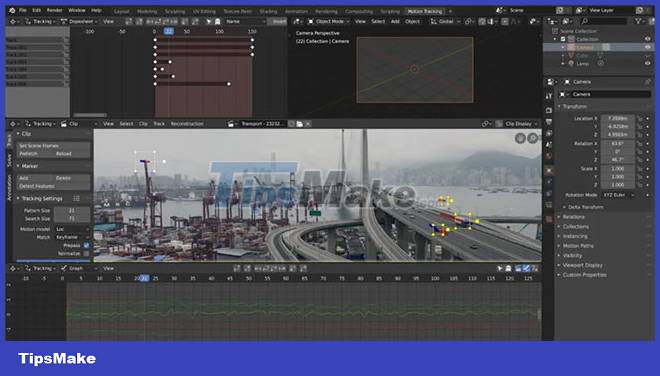This screenshot has height=376, width=660.
Task: Click the outliner search field
Action: tap(603, 21)
